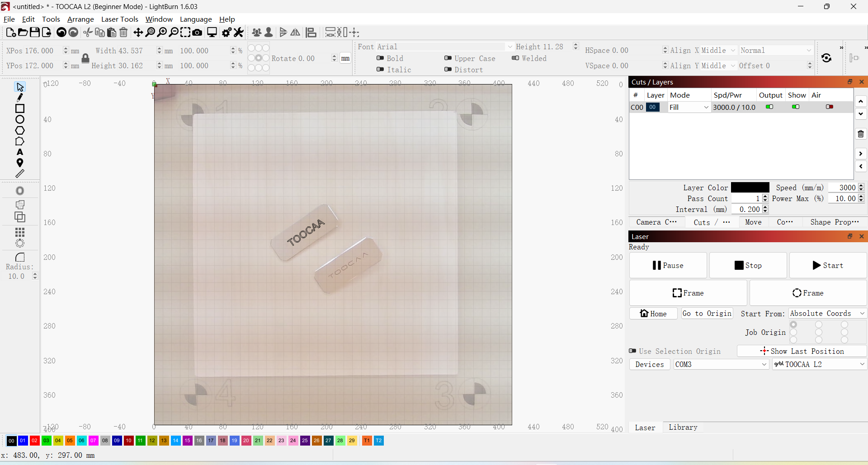Toggle the Distort switch

click(448, 70)
